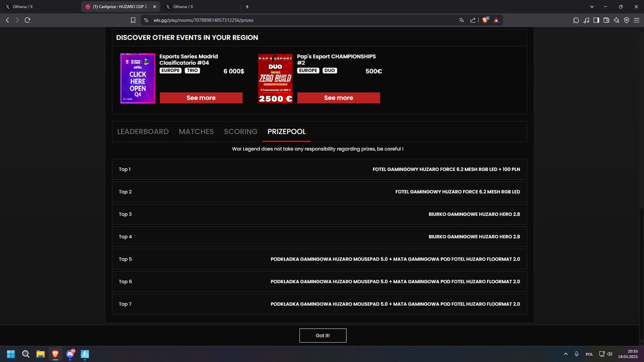Open Windows taskbar search
The height and width of the screenshot is (362, 644).
[x=26, y=354]
